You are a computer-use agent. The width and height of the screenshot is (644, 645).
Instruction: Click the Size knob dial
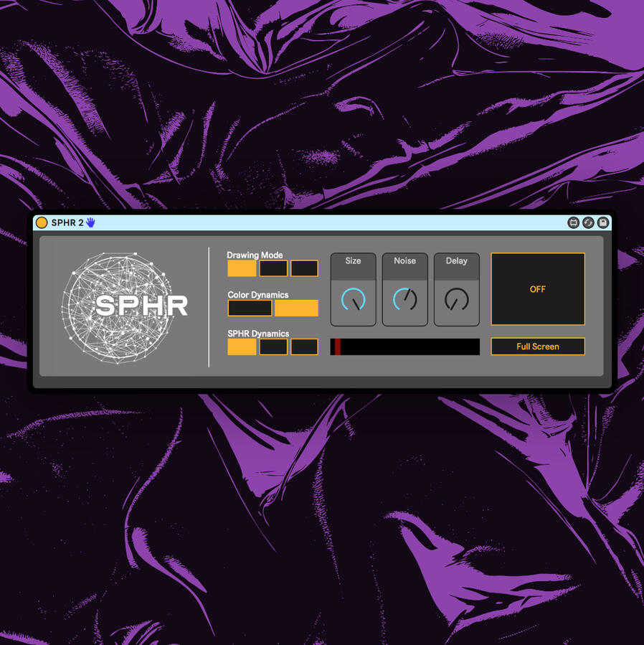(x=354, y=299)
